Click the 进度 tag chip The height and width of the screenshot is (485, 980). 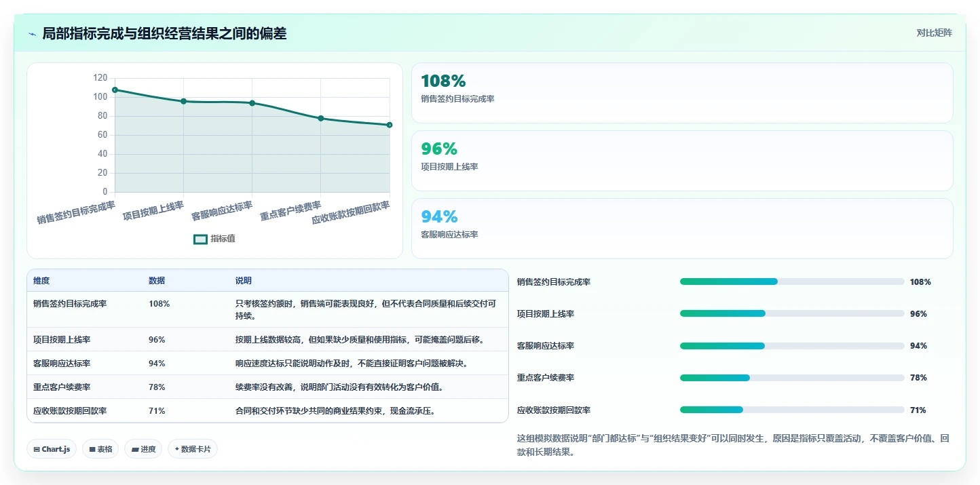point(143,449)
